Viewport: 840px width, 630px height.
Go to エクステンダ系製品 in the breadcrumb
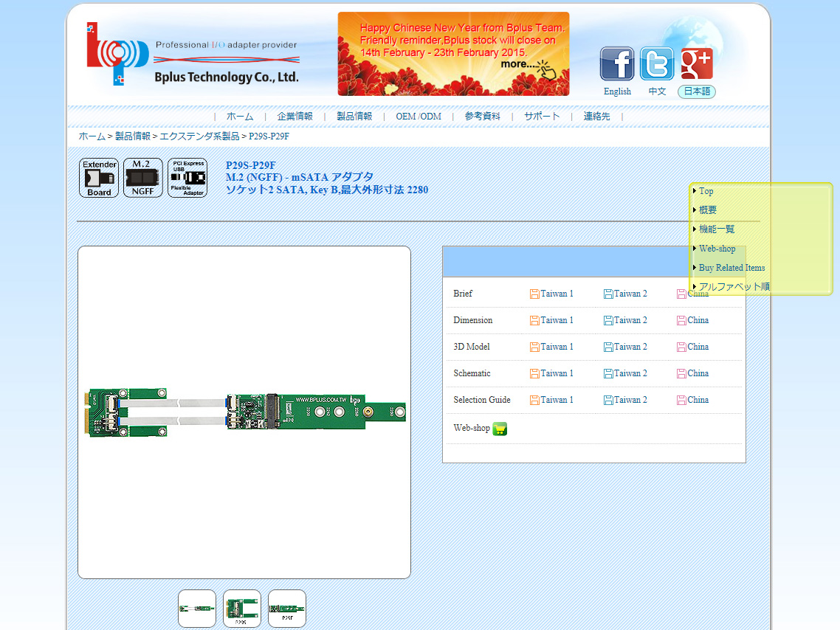[199, 136]
